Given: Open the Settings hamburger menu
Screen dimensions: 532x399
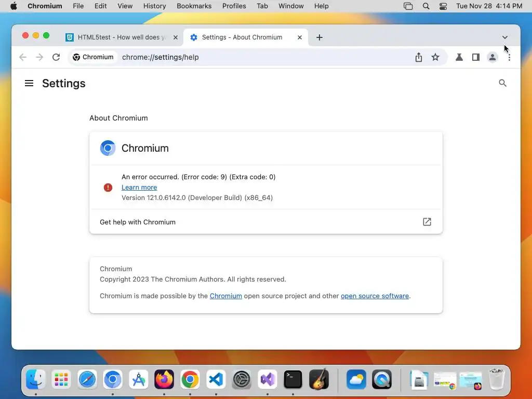Looking at the screenshot, I should point(29,83).
